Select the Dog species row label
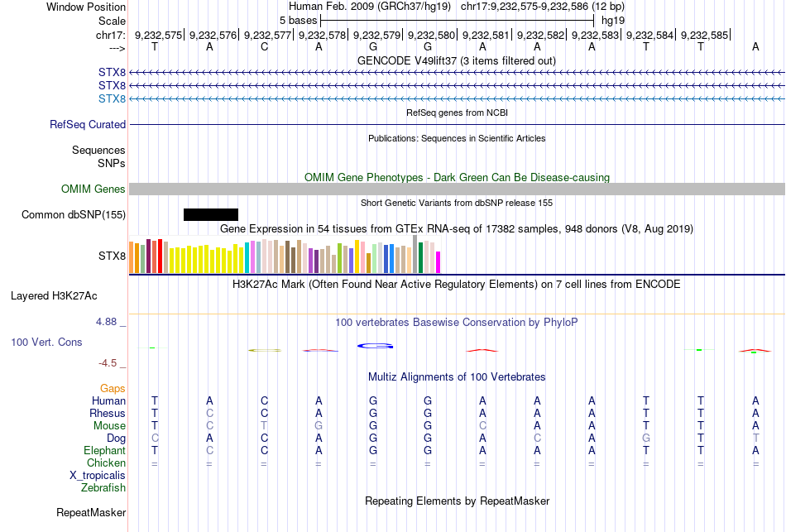 [x=116, y=439]
